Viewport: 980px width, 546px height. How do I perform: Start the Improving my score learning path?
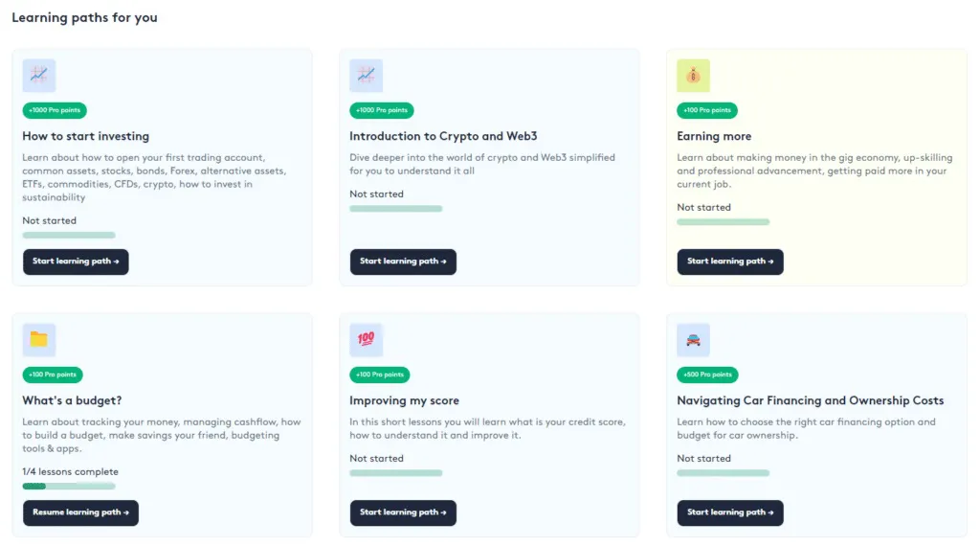coord(403,512)
